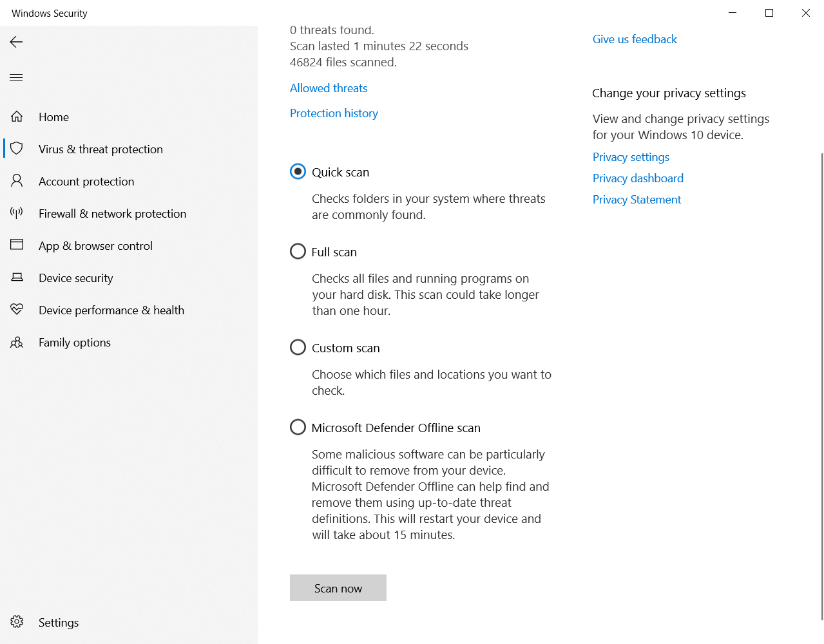
Task: Open Account protection page
Action: [129, 181]
